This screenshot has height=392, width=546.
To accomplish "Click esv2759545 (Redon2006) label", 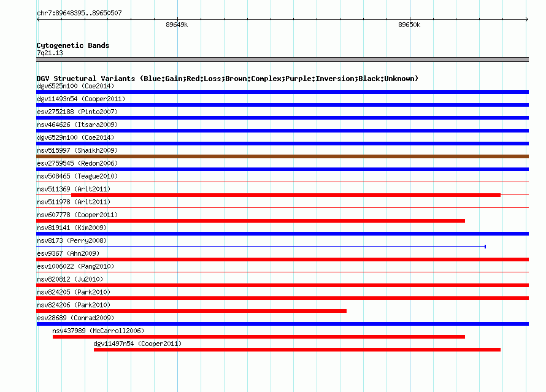I will tap(77, 163).
